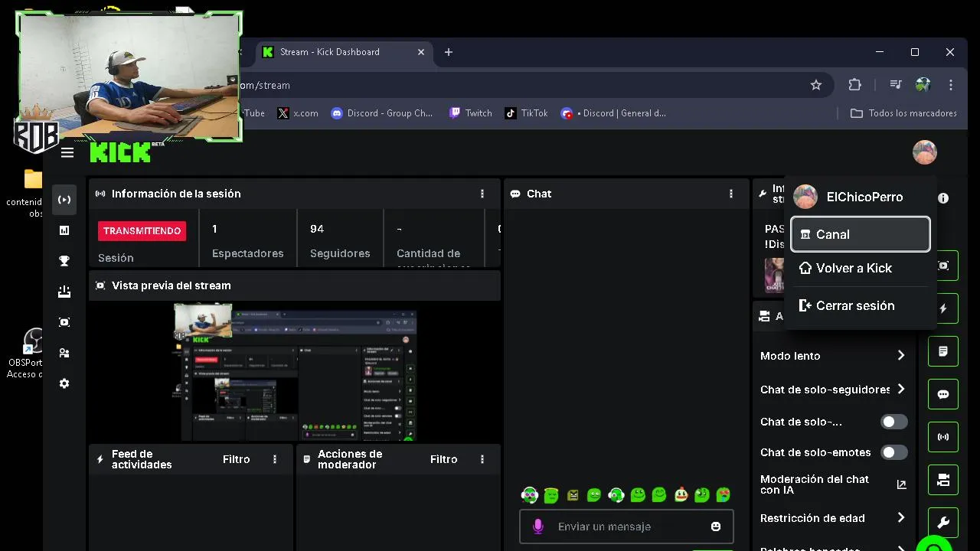Viewport: 980px width, 551px height.
Task: Bookmark this page with the star icon
Action: pos(816,85)
